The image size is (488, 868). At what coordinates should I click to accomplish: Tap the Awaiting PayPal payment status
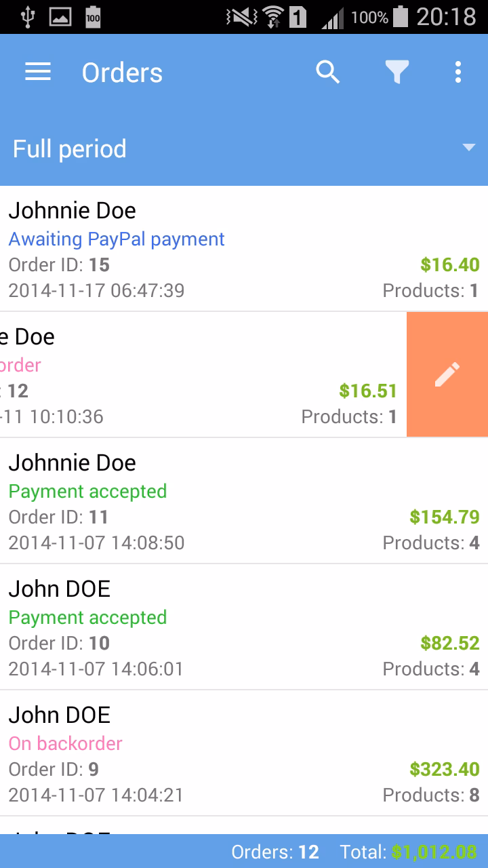coord(117,239)
